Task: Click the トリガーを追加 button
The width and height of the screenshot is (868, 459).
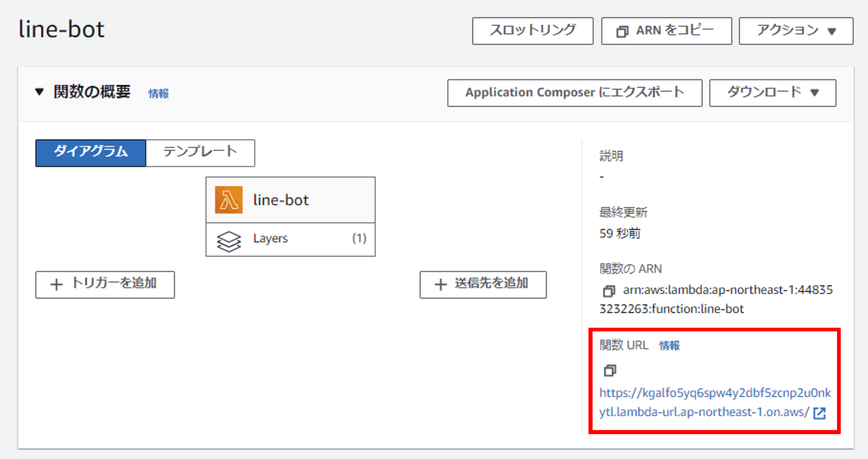Action: [x=105, y=284]
